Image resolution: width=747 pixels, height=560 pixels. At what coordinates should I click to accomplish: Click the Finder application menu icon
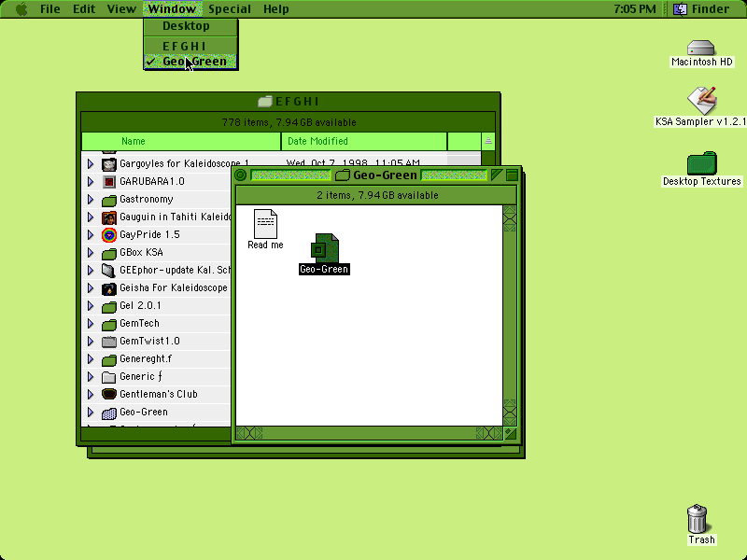(x=681, y=9)
